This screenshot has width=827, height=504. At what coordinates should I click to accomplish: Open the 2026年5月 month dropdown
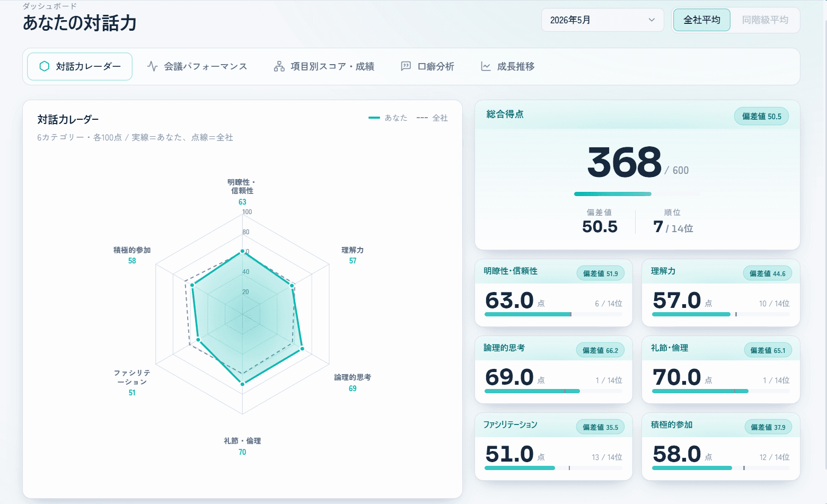[x=603, y=20]
